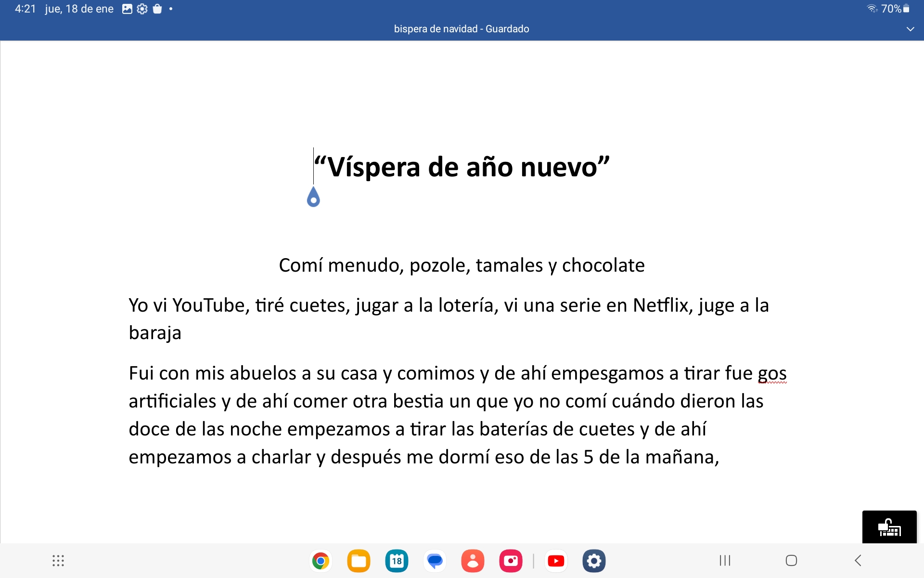Launch the red Camera app
This screenshot has height=578, width=924.
[511, 561]
